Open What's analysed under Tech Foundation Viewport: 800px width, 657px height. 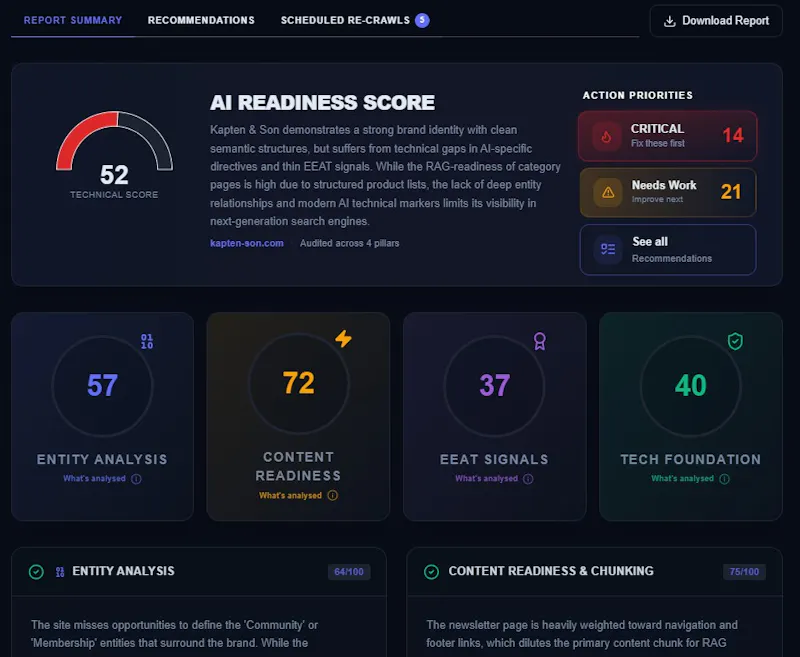coord(682,478)
